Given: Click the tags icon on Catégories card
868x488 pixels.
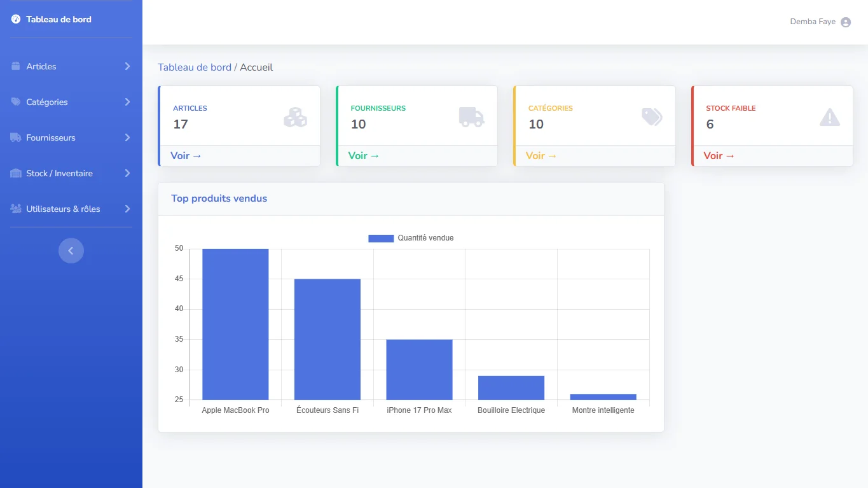Looking at the screenshot, I should tap(652, 116).
